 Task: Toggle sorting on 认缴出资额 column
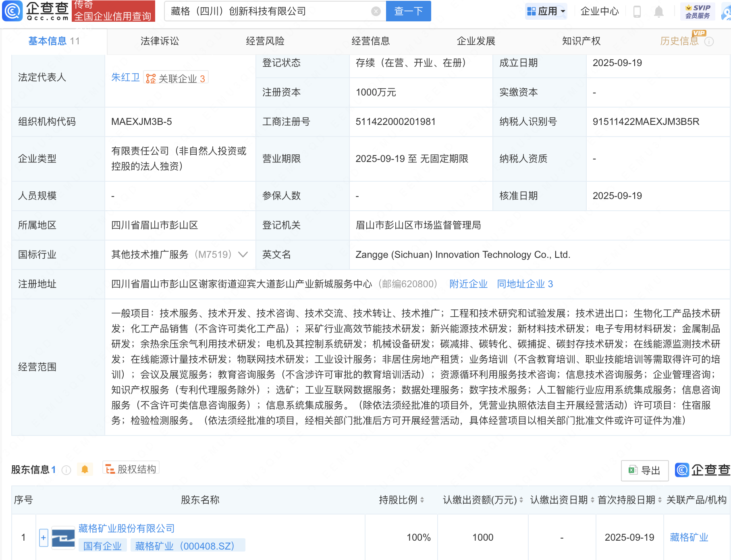pyautogui.click(x=522, y=500)
